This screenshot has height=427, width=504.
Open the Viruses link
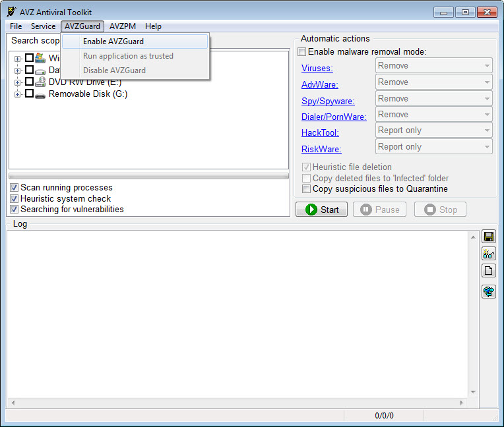coord(317,68)
